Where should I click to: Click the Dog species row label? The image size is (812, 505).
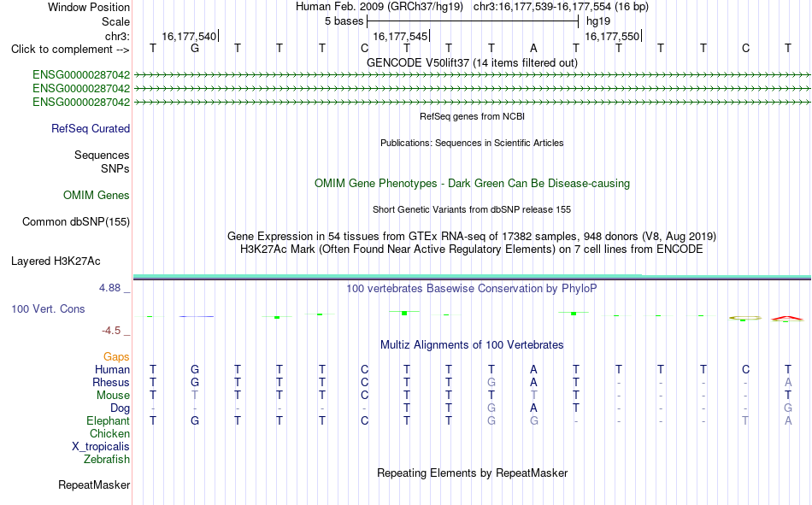120,408
